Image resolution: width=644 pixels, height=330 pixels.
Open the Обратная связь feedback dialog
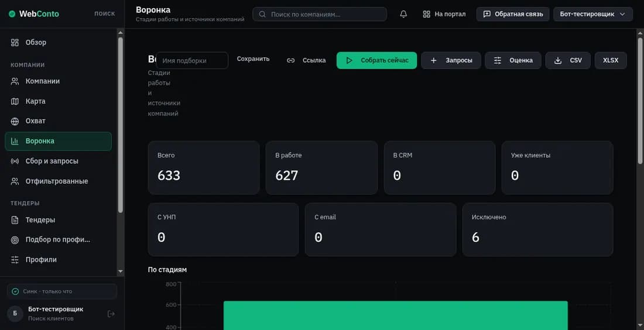[x=513, y=14]
